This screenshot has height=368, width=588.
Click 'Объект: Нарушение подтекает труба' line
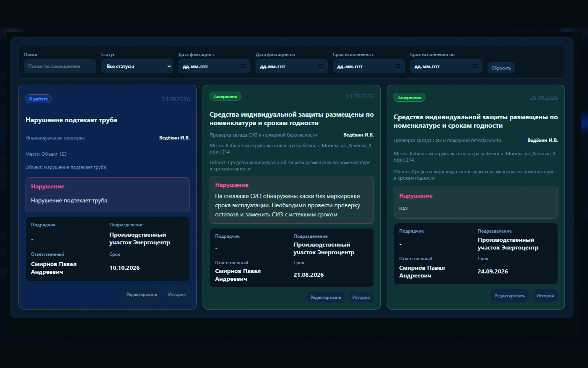(x=66, y=167)
